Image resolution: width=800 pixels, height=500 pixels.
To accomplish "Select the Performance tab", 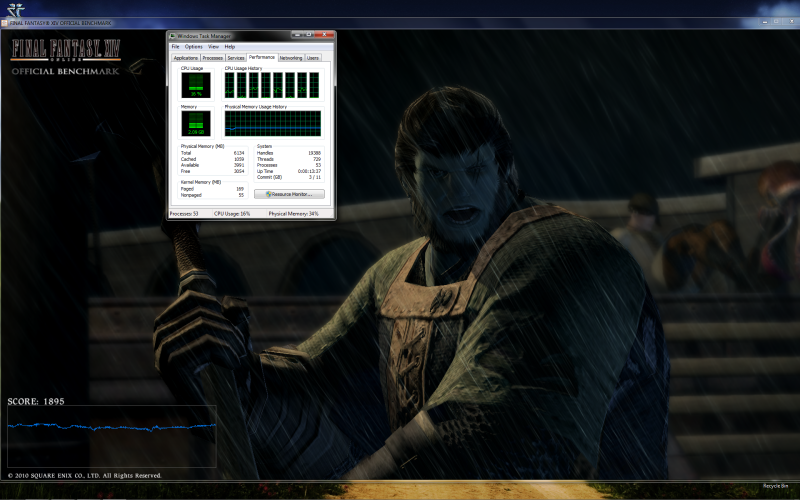I will click(262, 57).
